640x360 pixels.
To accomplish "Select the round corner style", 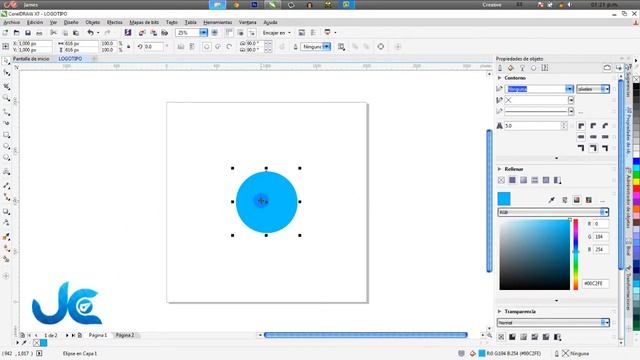I will coord(593,126).
